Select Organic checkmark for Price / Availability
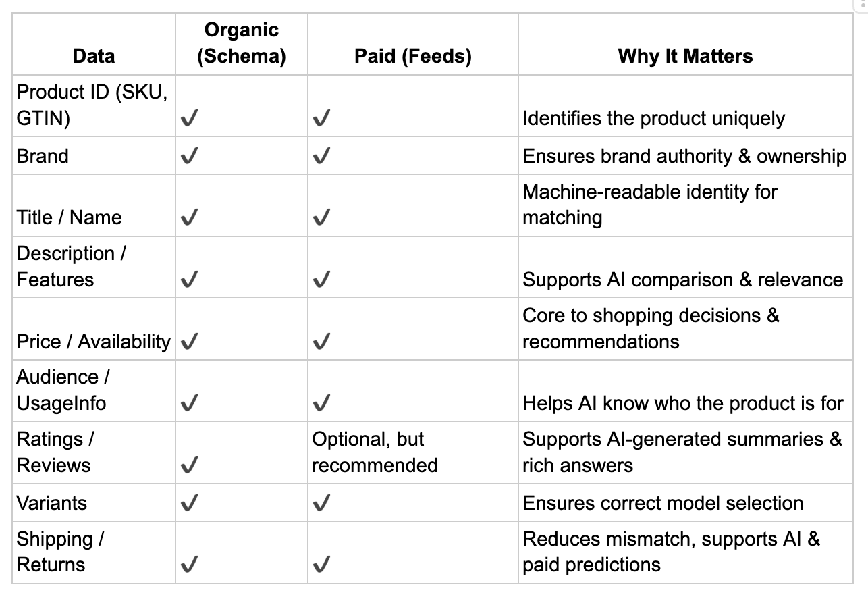Screen dimensions: 868x601 tap(190, 342)
